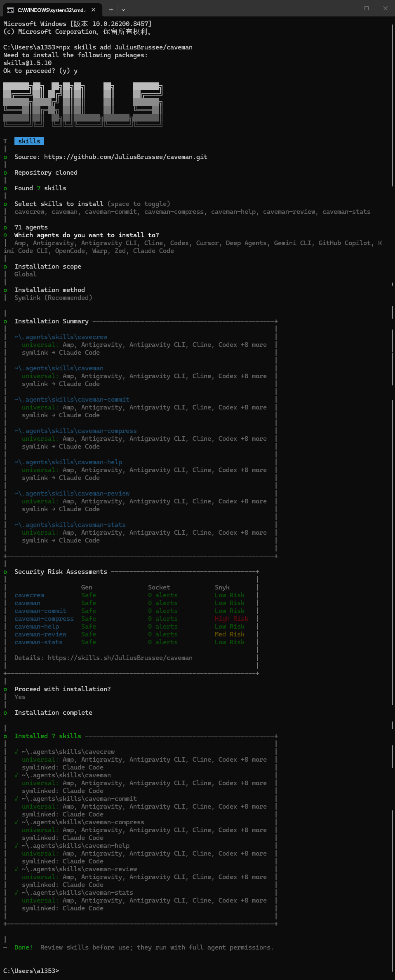Click 'cavecrew' in the risk table
This screenshot has height=980, width=395.
click(29, 595)
